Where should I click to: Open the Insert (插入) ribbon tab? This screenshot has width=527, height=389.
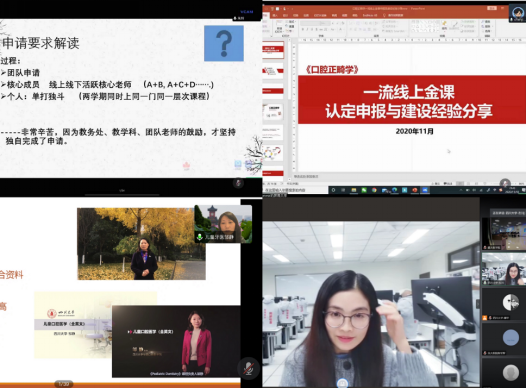click(x=275, y=15)
